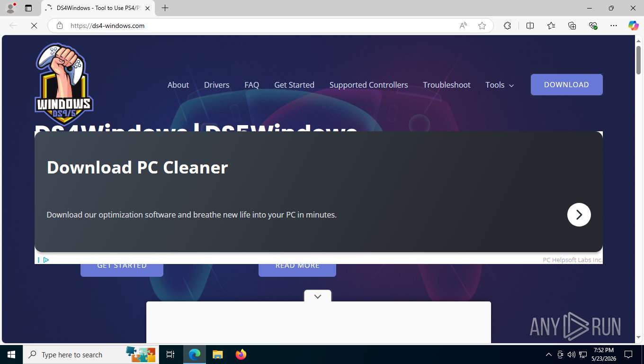The height and width of the screenshot is (364, 644).
Task: Launch Firefox from taskbar
Action: coord(241,355)
